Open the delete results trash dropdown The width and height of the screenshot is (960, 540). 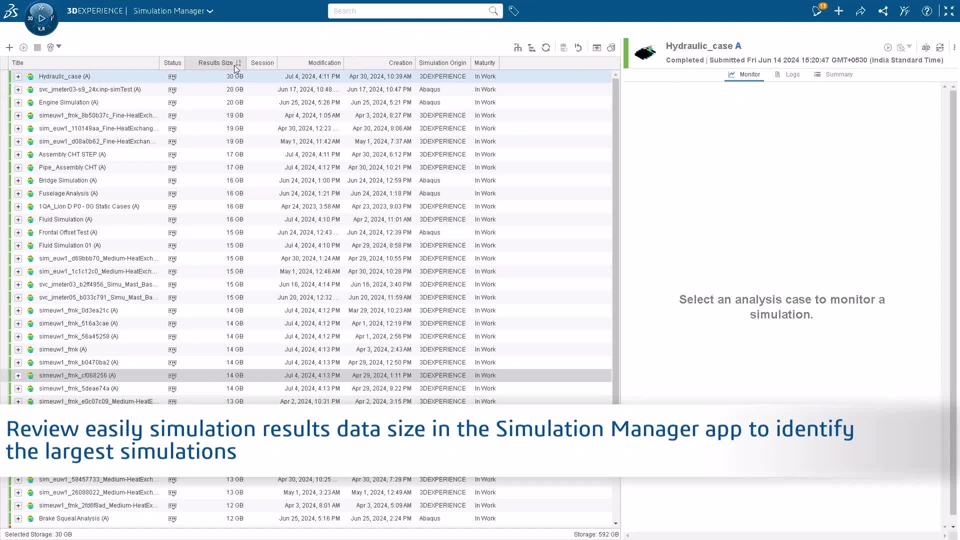[53, 48]
